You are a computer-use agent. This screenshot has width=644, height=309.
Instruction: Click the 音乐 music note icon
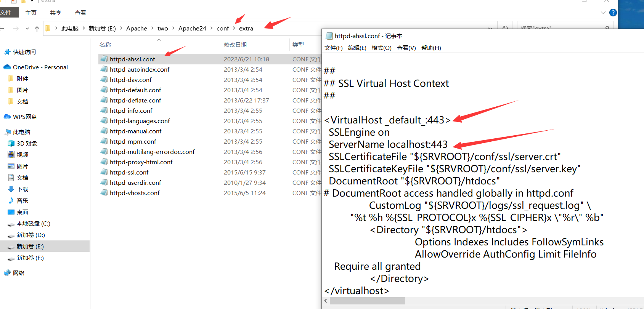[x=11, y=200]
